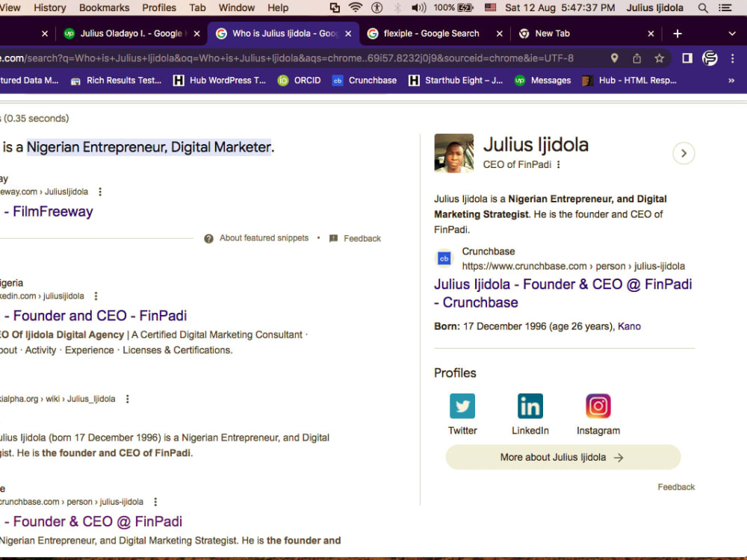Open 'Starthub Eight' bookmark

[456, 81]
